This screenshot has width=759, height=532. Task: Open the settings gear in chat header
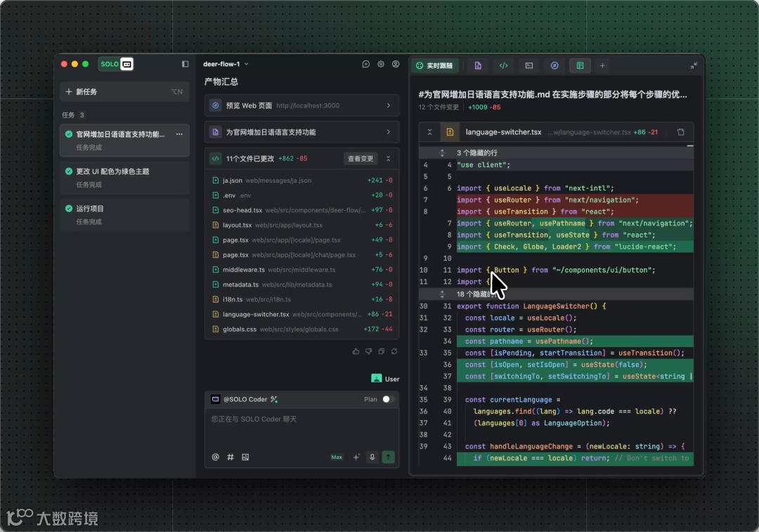pos(381,64)
